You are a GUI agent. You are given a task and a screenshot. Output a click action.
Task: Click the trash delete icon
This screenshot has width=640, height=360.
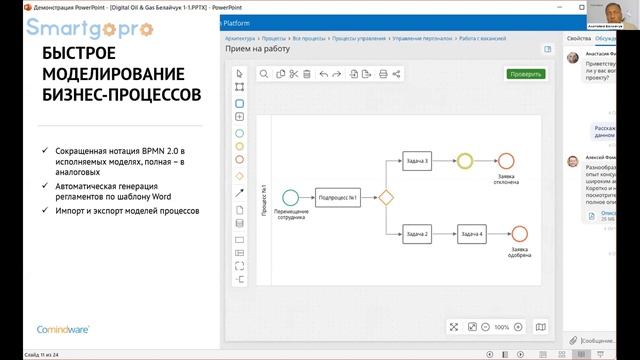(x=307, y=74)
